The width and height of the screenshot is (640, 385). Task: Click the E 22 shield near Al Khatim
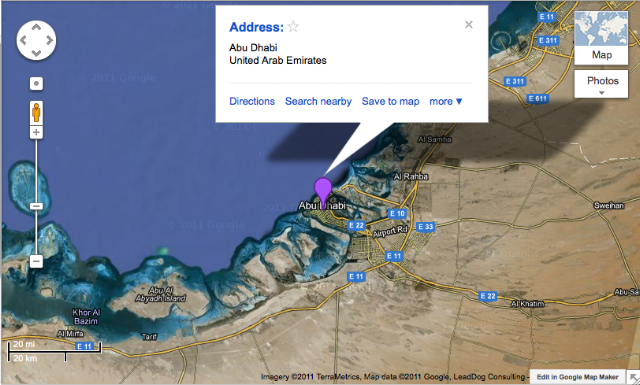click(x=488, y=296)
